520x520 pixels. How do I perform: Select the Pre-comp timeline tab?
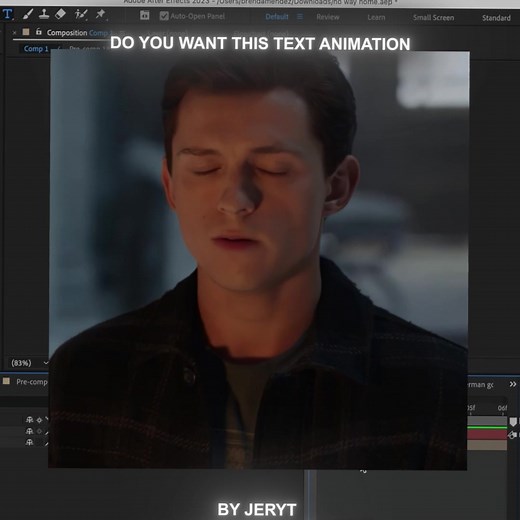pos(32,382)
